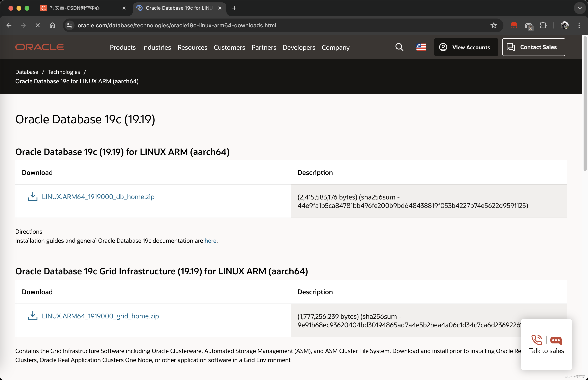Image resolution: width=588 pixels, height=380 pixels.
Task: Close the CSDN tab
Action: point(124,8)
